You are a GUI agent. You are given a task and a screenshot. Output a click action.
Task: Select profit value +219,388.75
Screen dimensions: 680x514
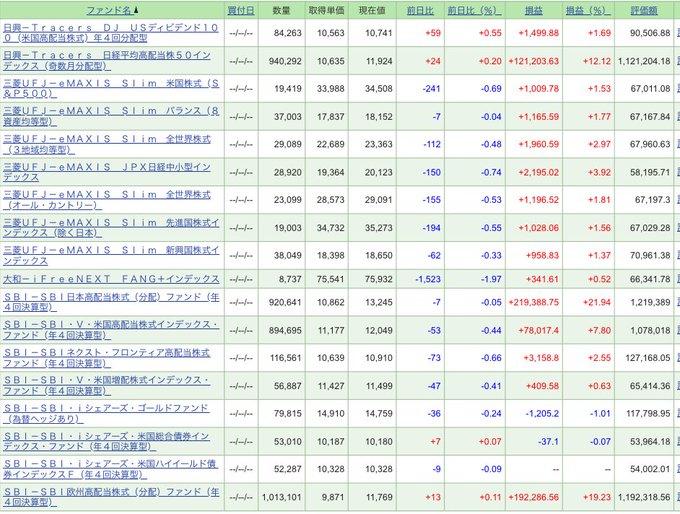pos(534,302)
